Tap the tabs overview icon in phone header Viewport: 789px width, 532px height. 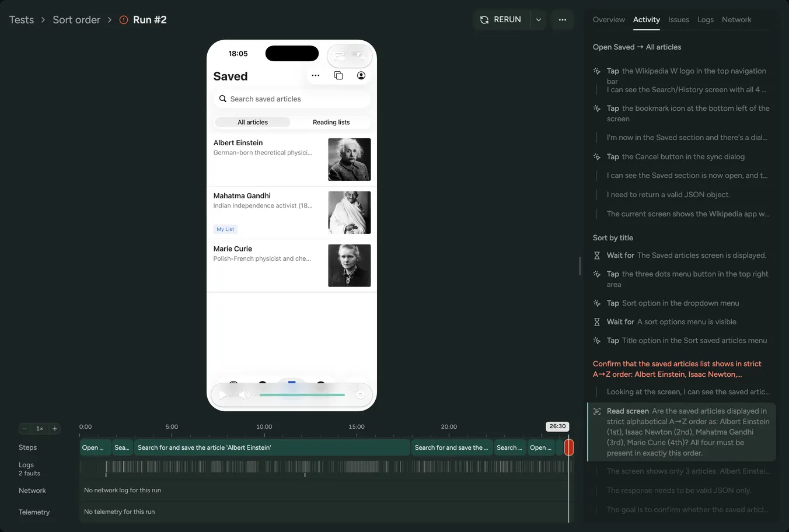pyautogui.click(x=338, y=75)
